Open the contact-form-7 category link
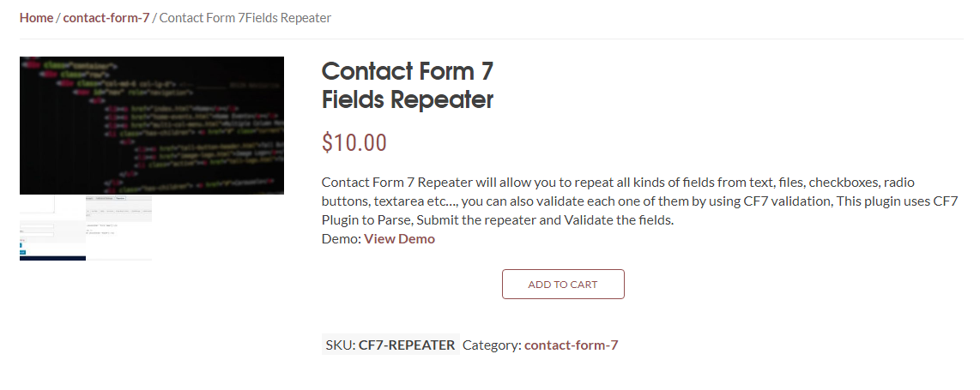980x390 pixels. tap(571, 345)
